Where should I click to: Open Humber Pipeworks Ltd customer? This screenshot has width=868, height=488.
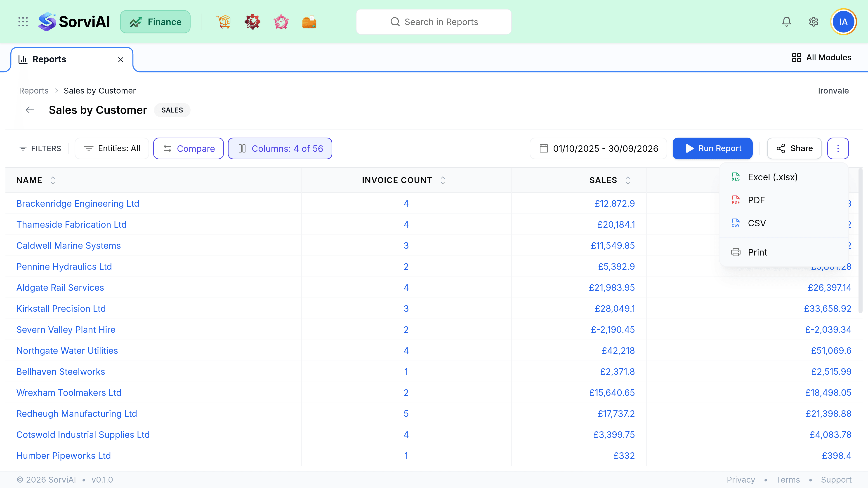point(63,456)
